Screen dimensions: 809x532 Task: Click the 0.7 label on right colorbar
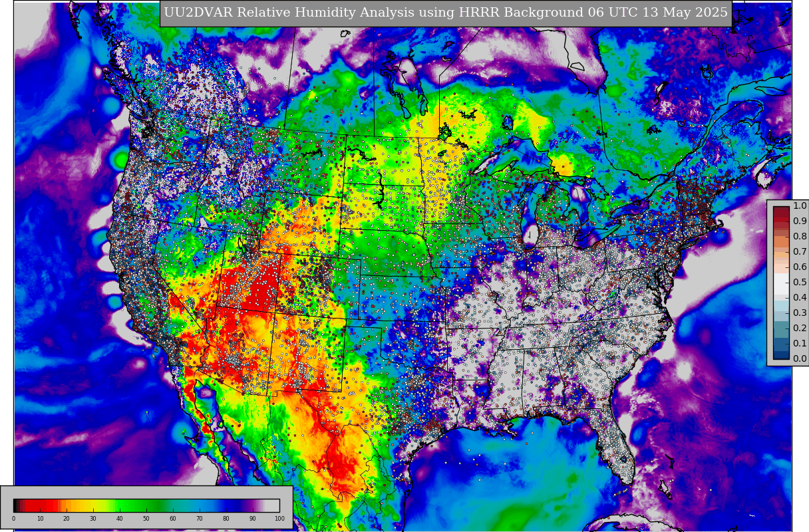coord(800,252)
